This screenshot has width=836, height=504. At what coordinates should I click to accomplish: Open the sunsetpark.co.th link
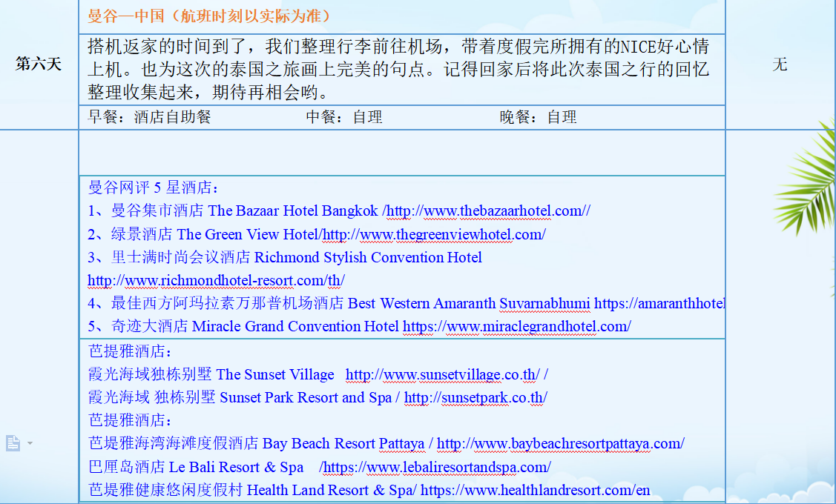coord(475,397)
